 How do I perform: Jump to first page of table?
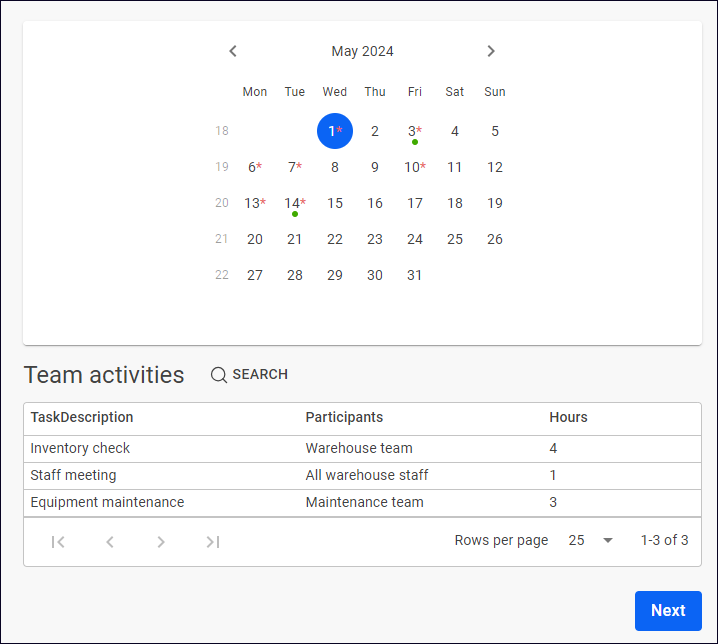click(x=58, y=542)
